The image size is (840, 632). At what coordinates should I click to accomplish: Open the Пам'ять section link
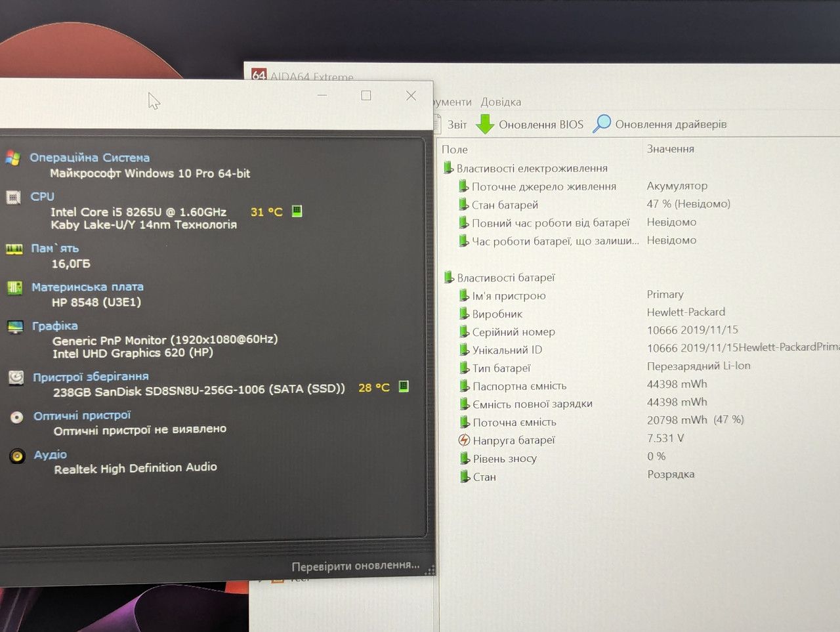pyautogui.click(x=55, y=248)
